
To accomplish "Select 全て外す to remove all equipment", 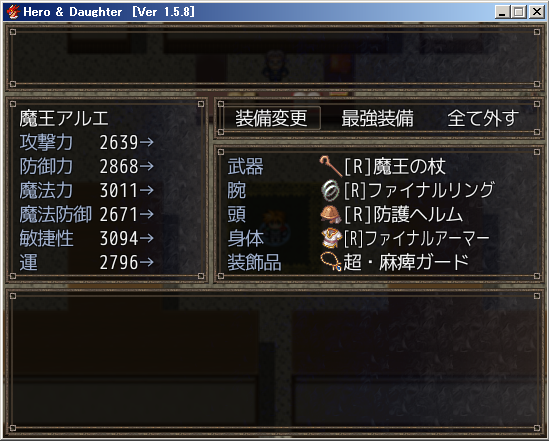I will tap(483, 118).
